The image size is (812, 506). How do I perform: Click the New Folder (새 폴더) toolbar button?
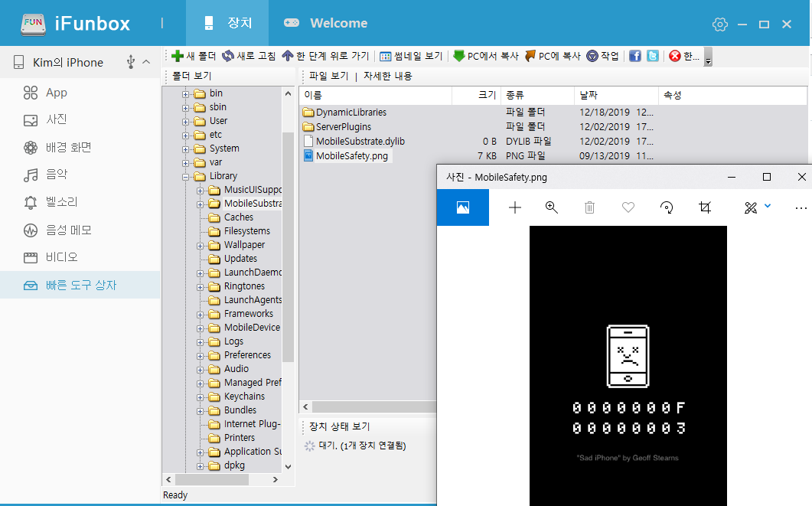pos(194,56)
